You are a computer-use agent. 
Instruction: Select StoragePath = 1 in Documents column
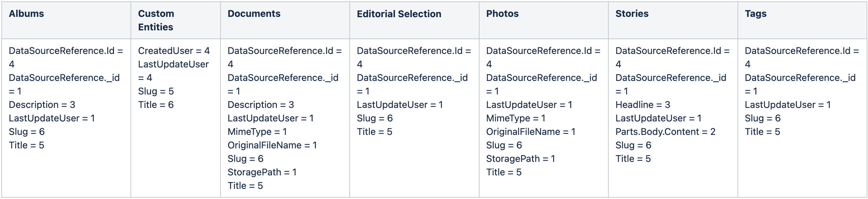tap(262, 172)
